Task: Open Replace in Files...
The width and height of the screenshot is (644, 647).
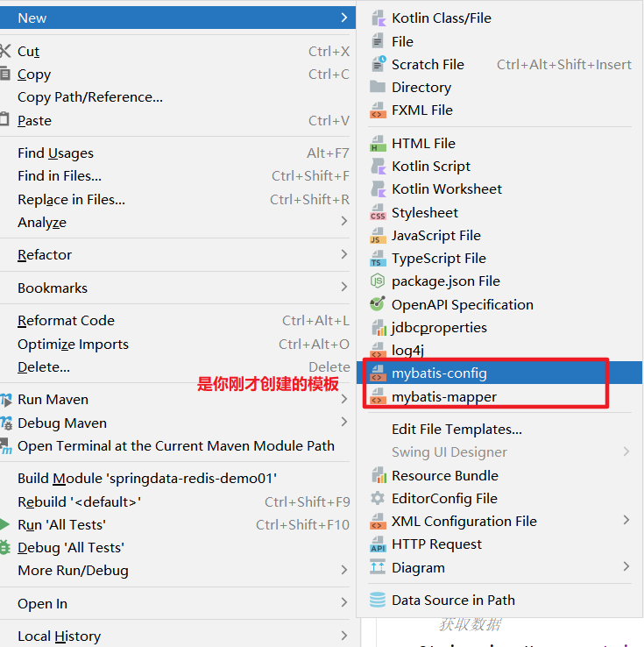Action: 178,200
